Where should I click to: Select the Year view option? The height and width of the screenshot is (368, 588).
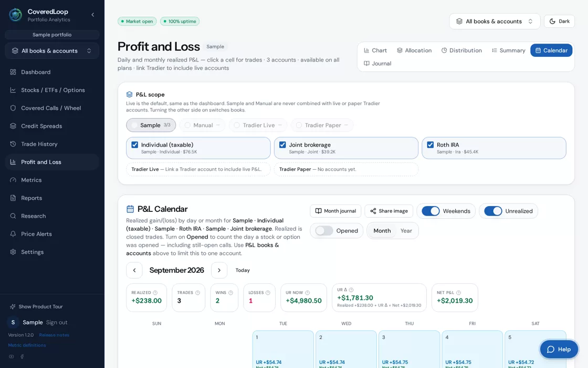tap(406, 231)
